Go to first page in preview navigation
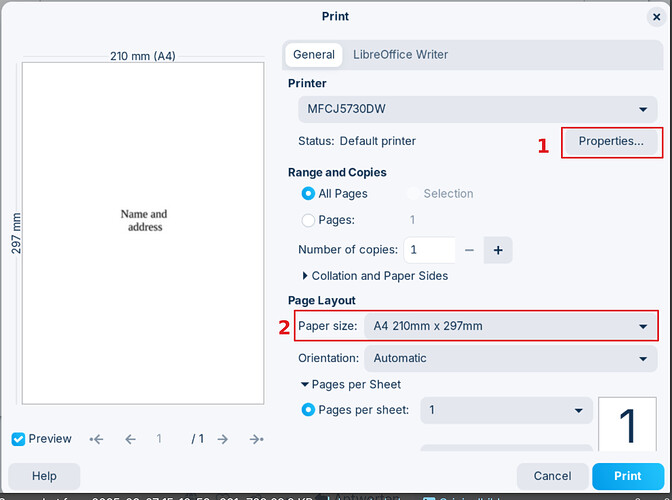The width and height of the screenshot is (672, 500). (x=96, y=439)
